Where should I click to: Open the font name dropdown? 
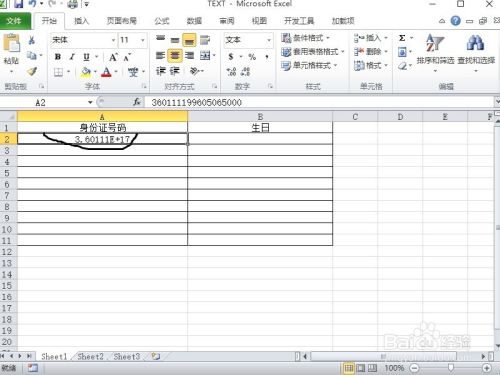click(x=113, y=40)
